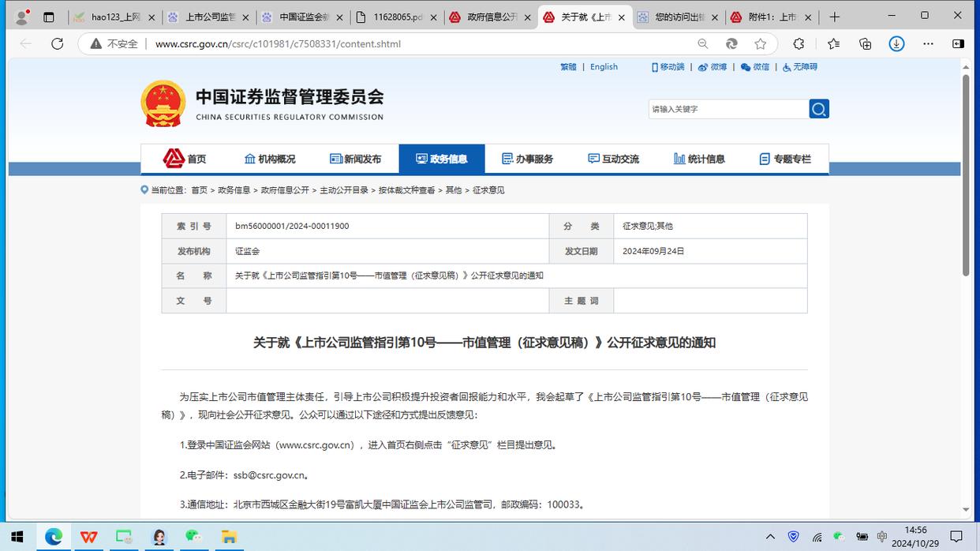Click the email ssb@csrc.gov.cn text
The height and width of the screenshot is (551, 980).
pos(269,475)
